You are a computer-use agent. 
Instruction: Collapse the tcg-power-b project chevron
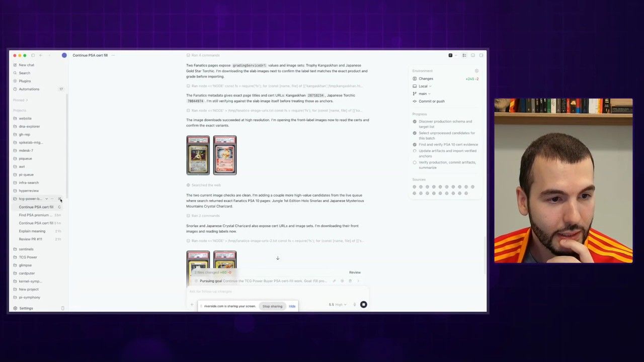pos(46,199)
